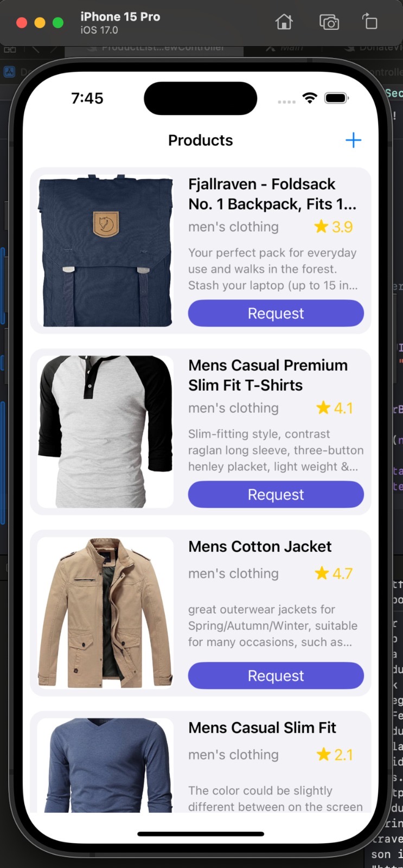The image size is (403, 868).
Task: Open the tan cotton jacket image
Action: [105, 613]
